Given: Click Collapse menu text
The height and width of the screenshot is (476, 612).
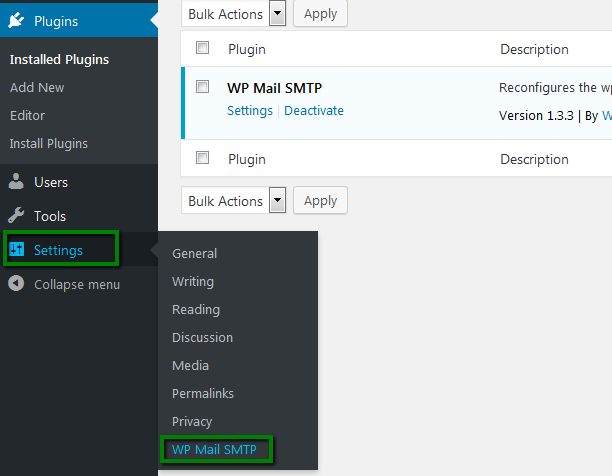Looking at the screenshot, I should pos(77,284).
